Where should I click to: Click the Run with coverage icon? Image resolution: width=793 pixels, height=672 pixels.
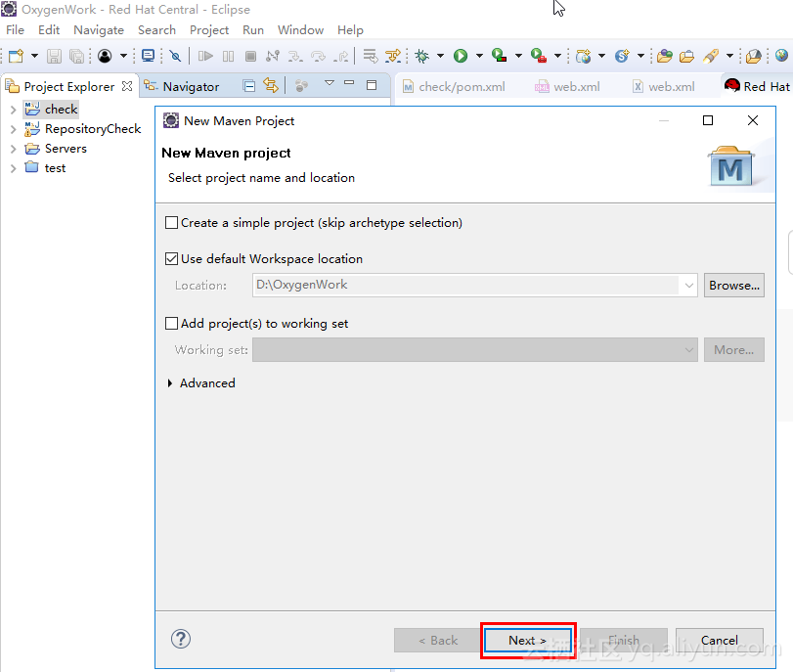[x=499, y=56]
